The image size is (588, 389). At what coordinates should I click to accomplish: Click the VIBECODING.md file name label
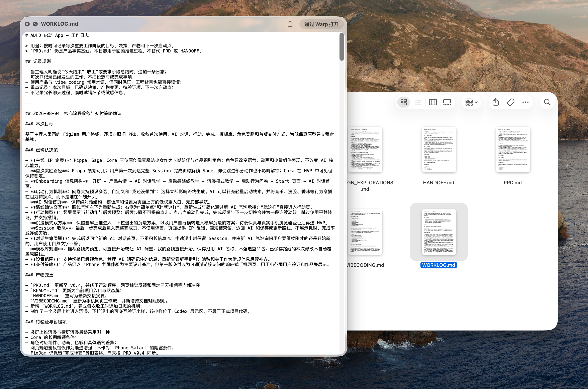[x=365, y=265]
